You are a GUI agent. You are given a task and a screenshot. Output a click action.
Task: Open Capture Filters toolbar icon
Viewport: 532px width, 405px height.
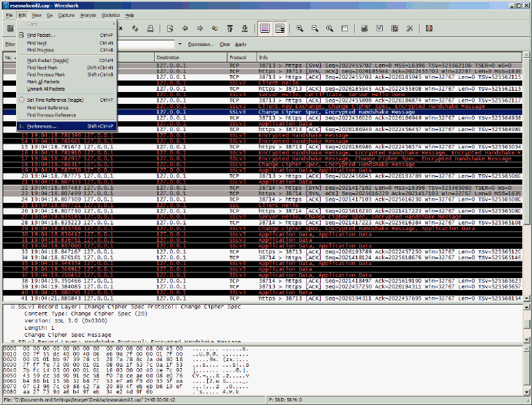365,29
